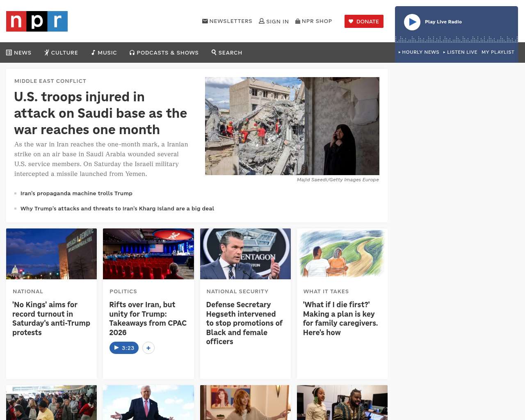Image resolution: width=525 pixels, height=420 pixels.
Task: Open U.S. troops injured headline
Action: tap(100, 113)
